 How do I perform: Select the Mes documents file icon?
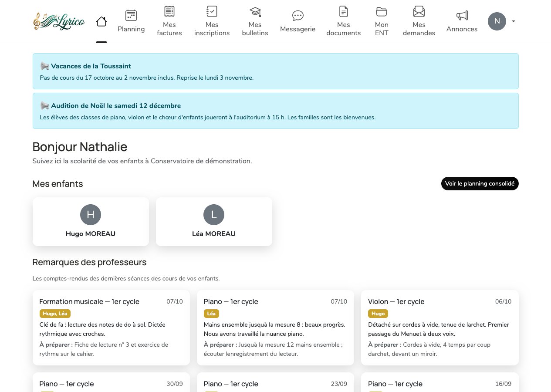tap(344, 11)
